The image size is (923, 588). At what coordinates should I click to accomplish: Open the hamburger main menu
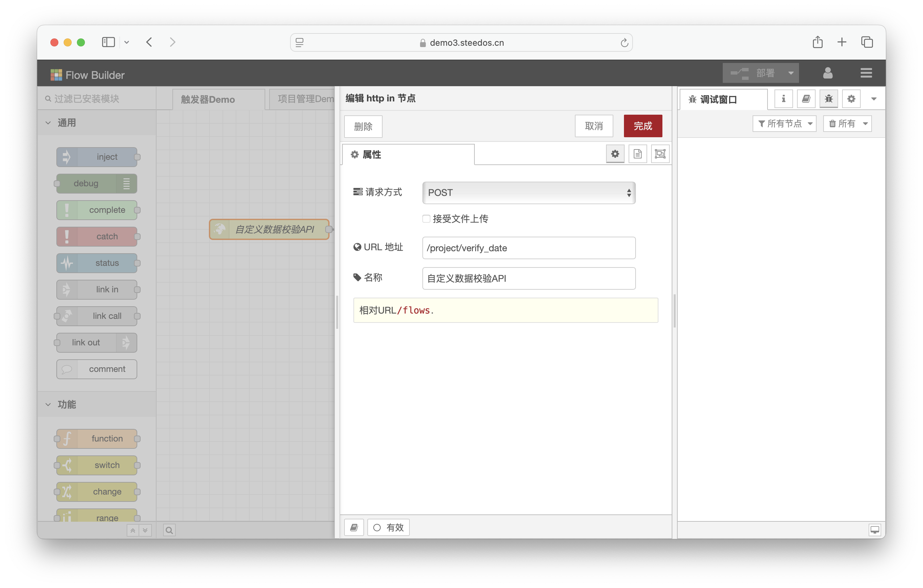(x=866, y=73)
